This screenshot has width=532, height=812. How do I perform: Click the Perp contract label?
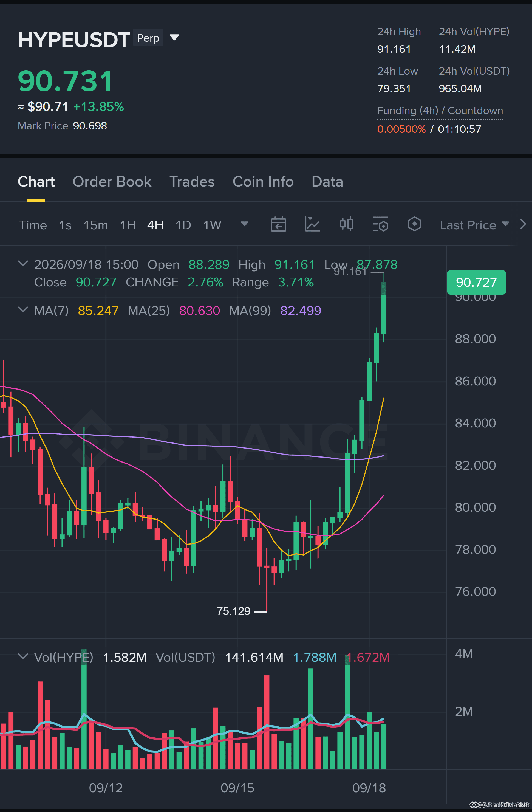tap(148, 38)
